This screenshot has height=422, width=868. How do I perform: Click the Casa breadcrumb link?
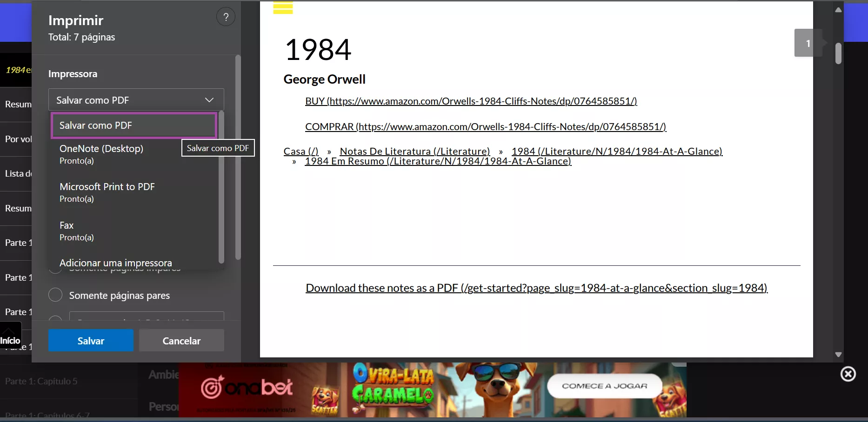301,151
